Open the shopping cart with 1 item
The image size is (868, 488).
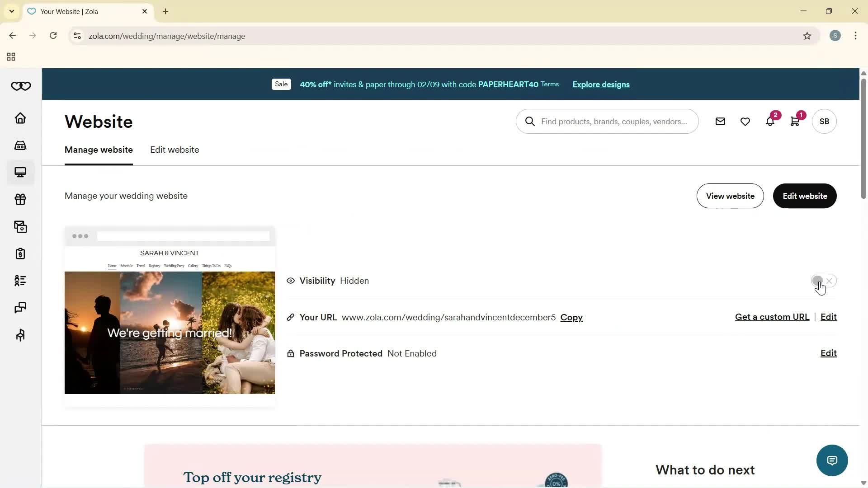click(x=795, y=121)
